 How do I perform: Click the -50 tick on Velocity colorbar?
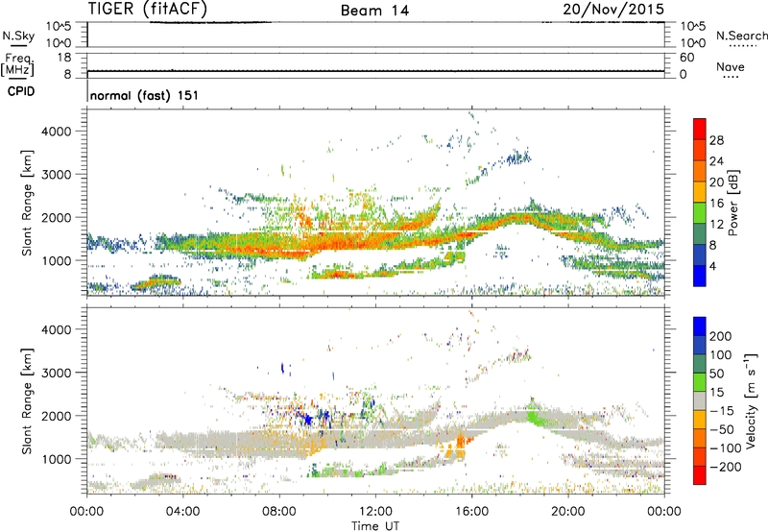pos(722,429)
